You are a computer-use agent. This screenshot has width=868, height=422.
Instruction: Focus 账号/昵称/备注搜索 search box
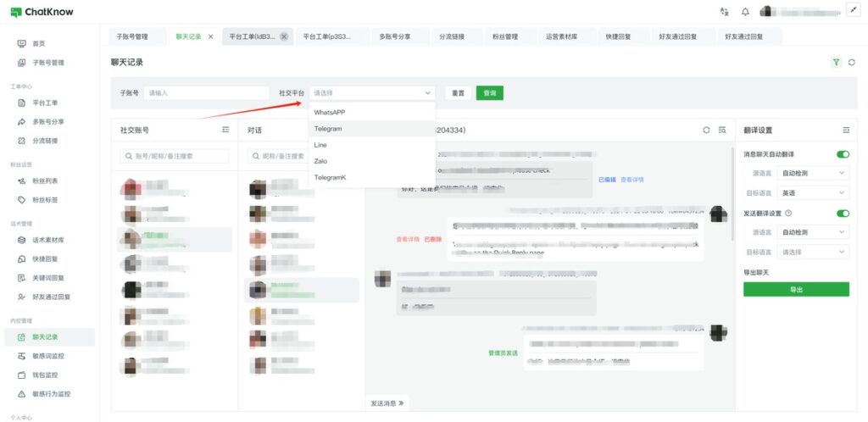pyautogui.click(x=175, y=156)
